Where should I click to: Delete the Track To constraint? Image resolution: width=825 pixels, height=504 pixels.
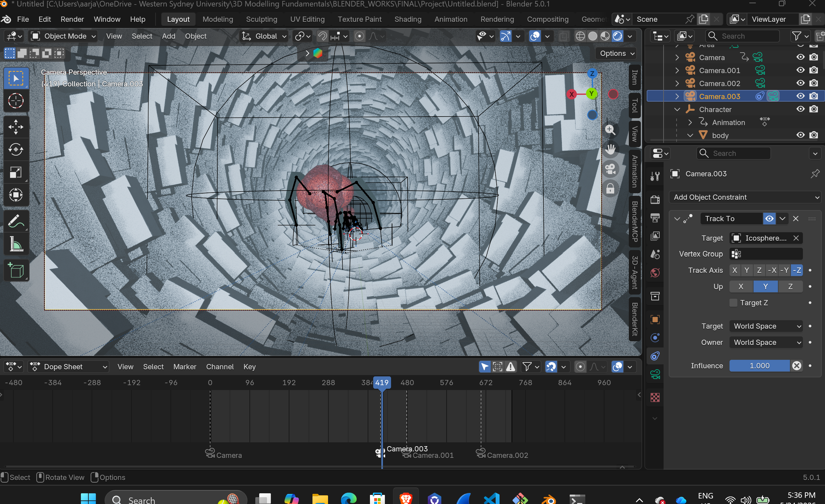coord(796,219)
